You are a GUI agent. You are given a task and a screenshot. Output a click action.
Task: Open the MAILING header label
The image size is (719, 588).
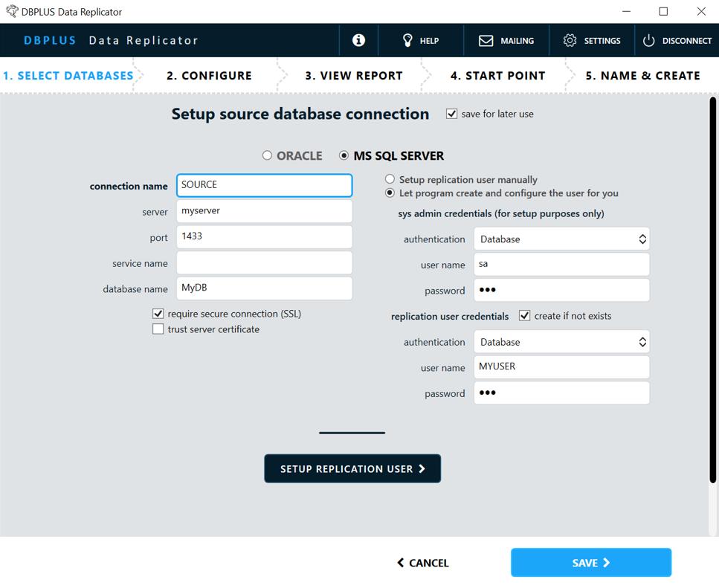[518, 41]
